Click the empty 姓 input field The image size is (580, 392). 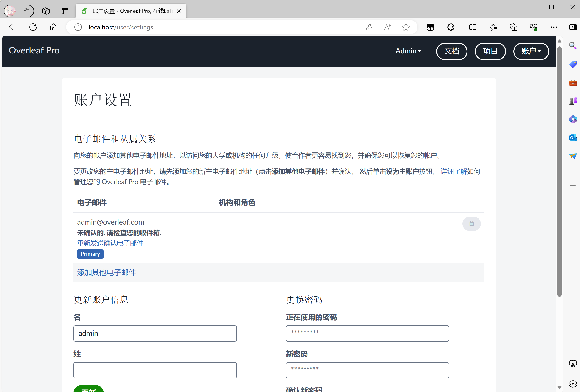coord(155,370)
